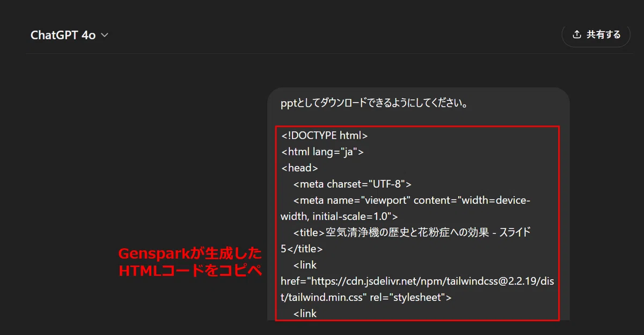Viewport: 644px width, 335px height.
Task: Click the 共有する share button
Action: [596, 35]
